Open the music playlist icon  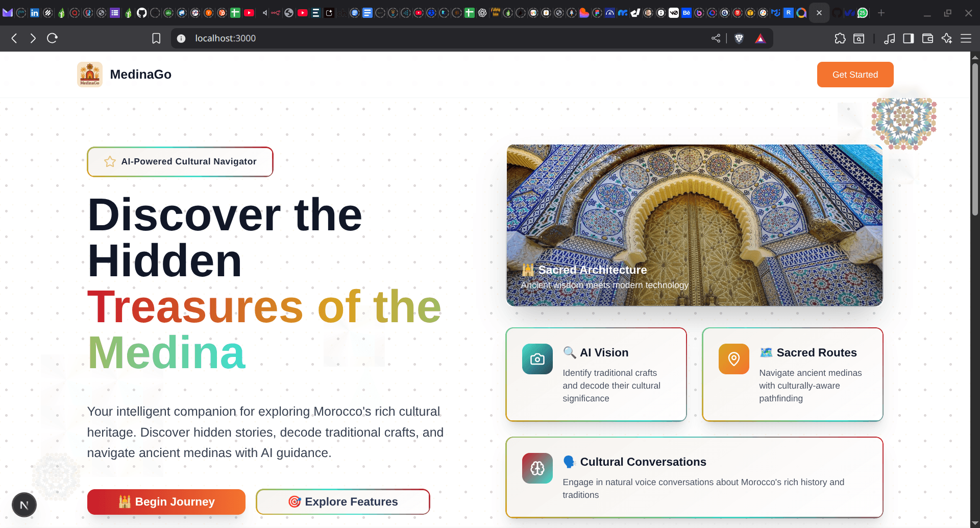coord(889,38)
